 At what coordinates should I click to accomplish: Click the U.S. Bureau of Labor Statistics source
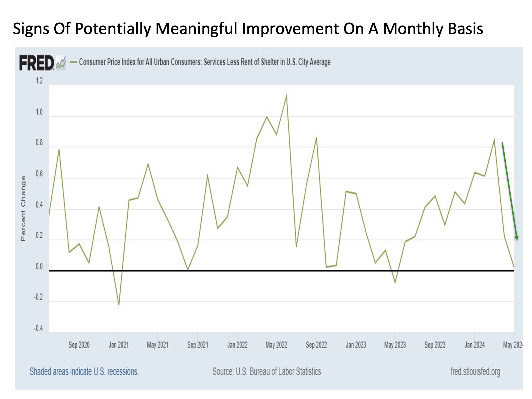tap(267, 372)
